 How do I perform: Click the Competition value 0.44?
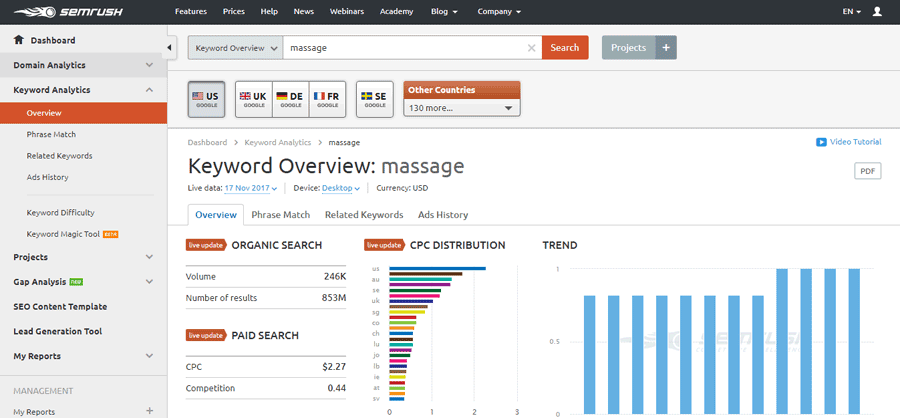[x=337, y=388]
